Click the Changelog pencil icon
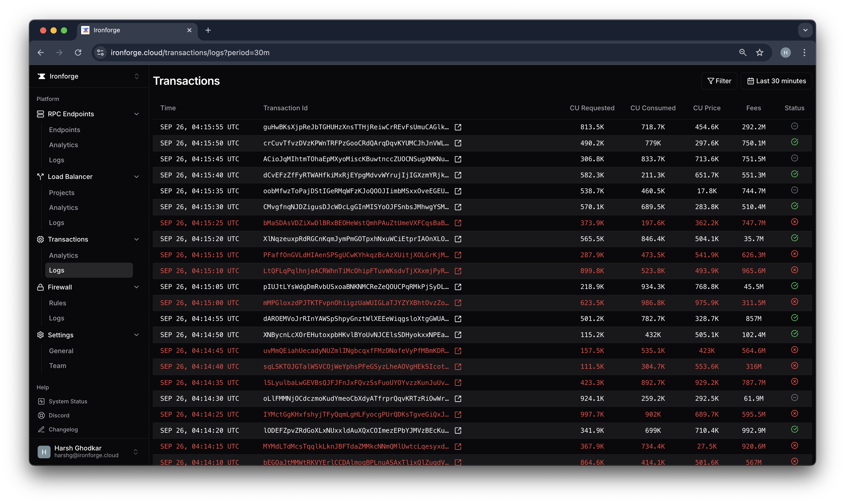845x504 pixels. [41, 429]
